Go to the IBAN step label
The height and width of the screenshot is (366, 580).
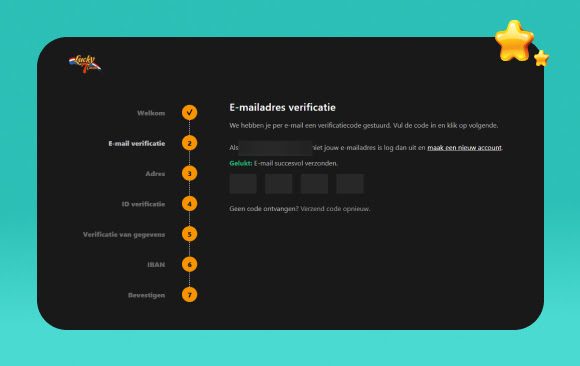coord(156,265)
